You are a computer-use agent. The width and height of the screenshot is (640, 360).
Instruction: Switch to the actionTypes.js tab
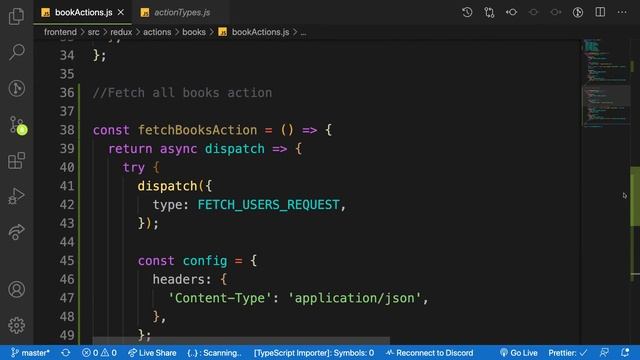tap(182, 13)
